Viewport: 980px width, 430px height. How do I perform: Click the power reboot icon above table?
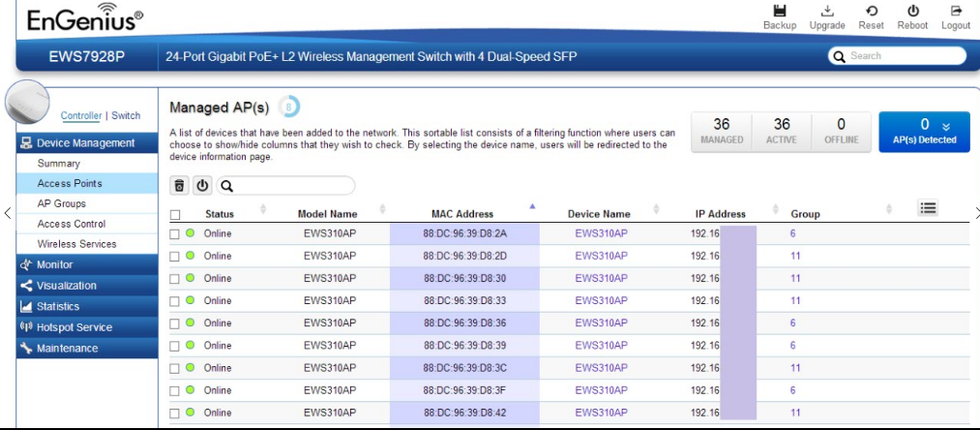tap(202, 186)
